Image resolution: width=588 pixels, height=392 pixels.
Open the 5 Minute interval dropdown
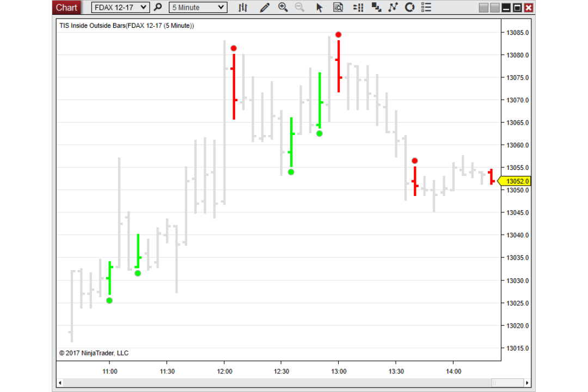(x=198, y=8)
